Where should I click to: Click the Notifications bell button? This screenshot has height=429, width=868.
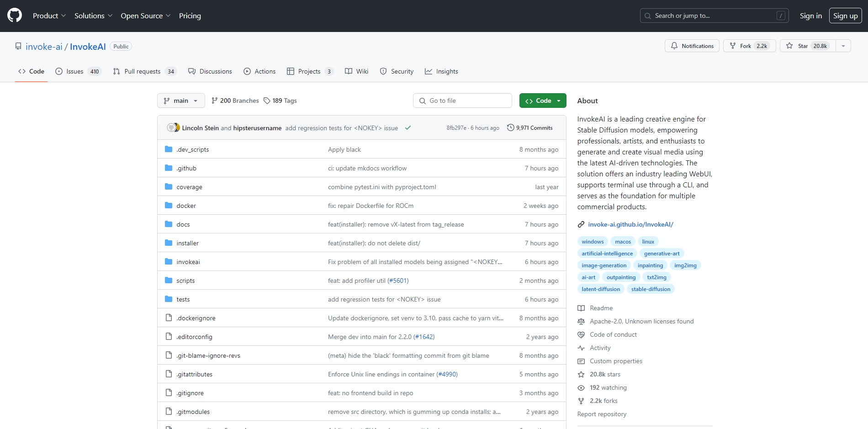(692, 46)
